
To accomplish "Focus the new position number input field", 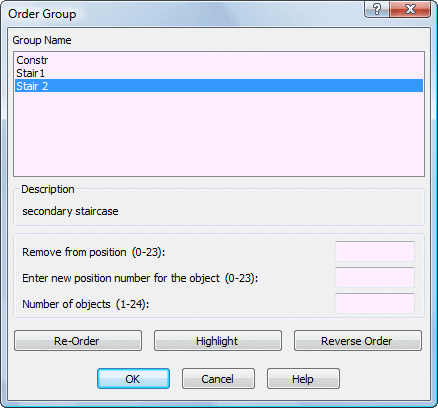I will [375, 278].
